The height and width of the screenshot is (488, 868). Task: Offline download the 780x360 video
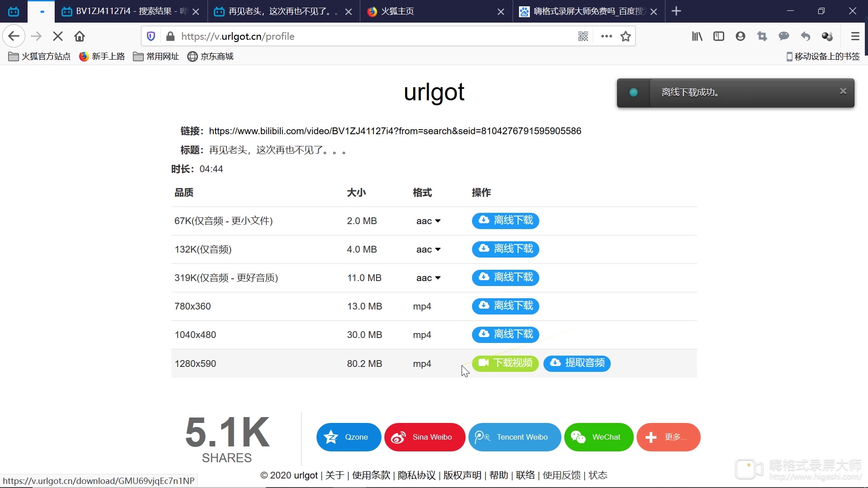[505, 306]
